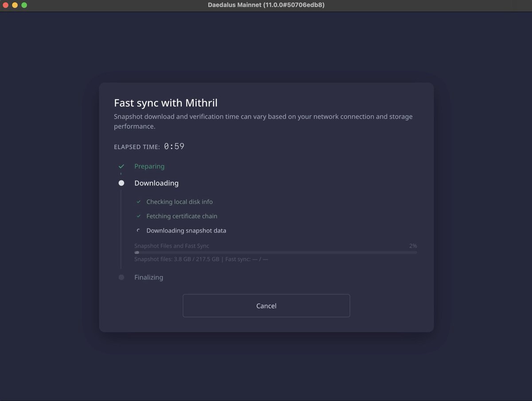
Task: Select the Finalizing step label
Action: point(149,277)
